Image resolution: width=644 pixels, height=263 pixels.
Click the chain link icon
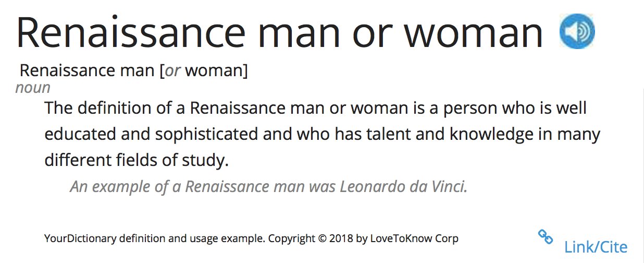(x=545, y=237)
